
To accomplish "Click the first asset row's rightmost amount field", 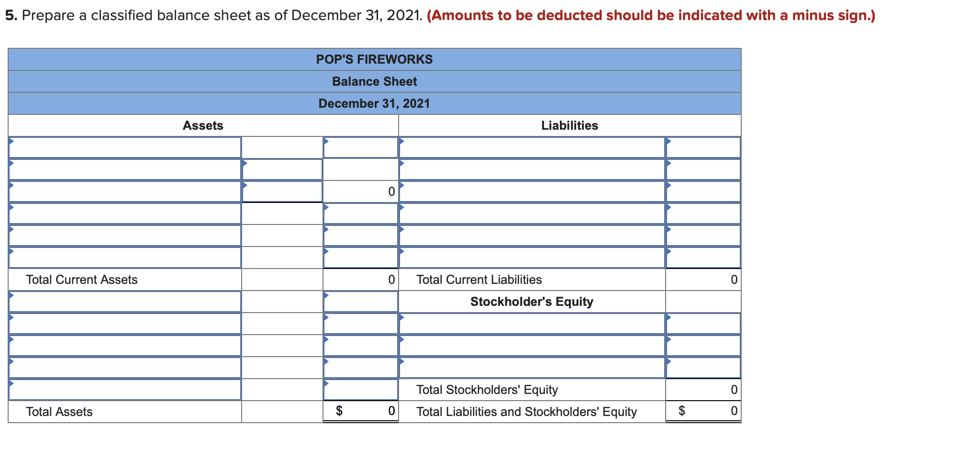I will point(361,147).
